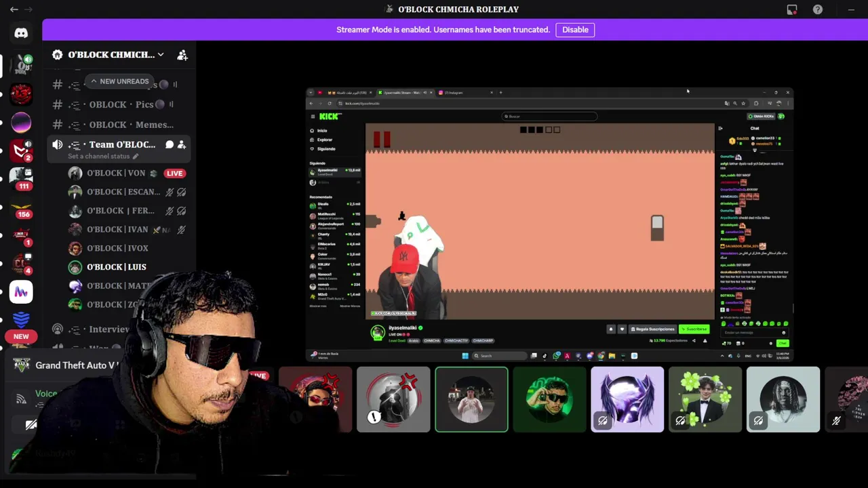Image resolution: width=868 pixels, height=488 pixels.
Task: Select the participant tile with the green flowers avatar
Action: click(705, 399)
